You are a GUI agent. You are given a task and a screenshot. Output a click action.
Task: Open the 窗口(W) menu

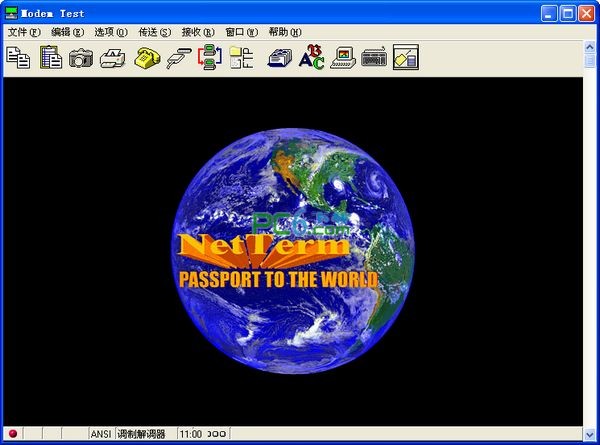point(241,32)
